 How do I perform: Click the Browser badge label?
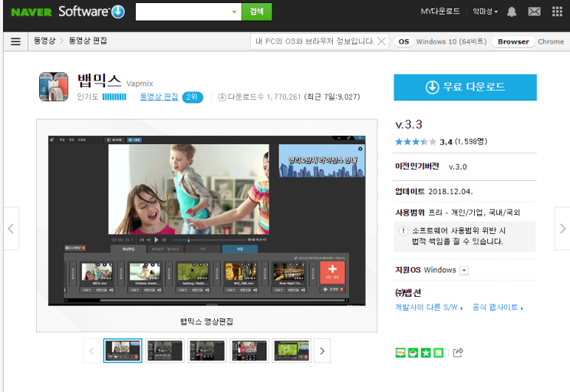pyautogui.click(x=513, y=41)
